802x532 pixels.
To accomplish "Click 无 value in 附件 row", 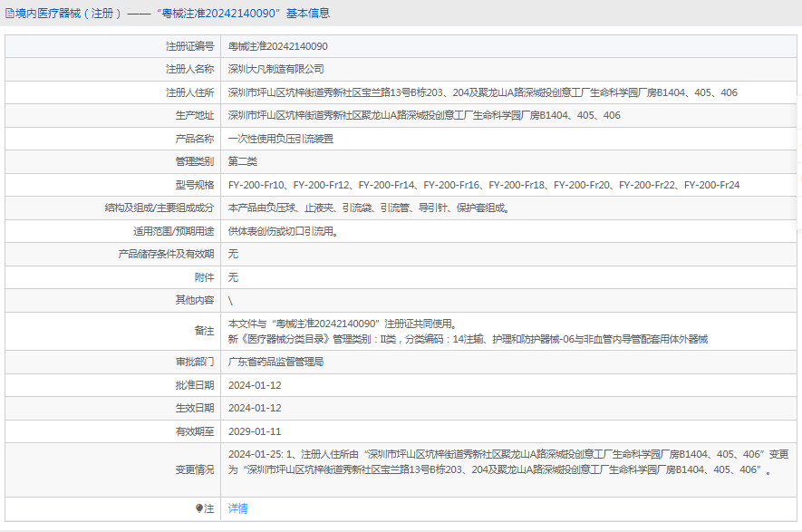I will tap(233, 277).
